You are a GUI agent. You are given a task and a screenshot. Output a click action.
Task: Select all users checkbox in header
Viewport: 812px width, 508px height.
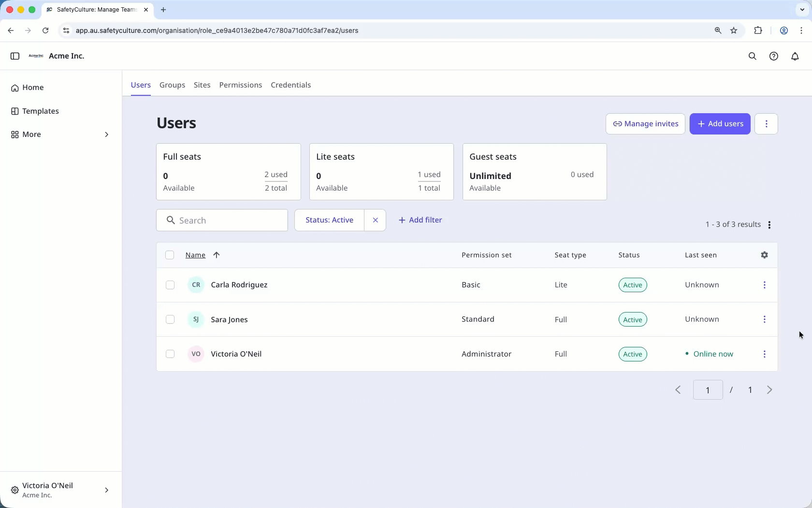pyautogui.click(x=170, y=255)
